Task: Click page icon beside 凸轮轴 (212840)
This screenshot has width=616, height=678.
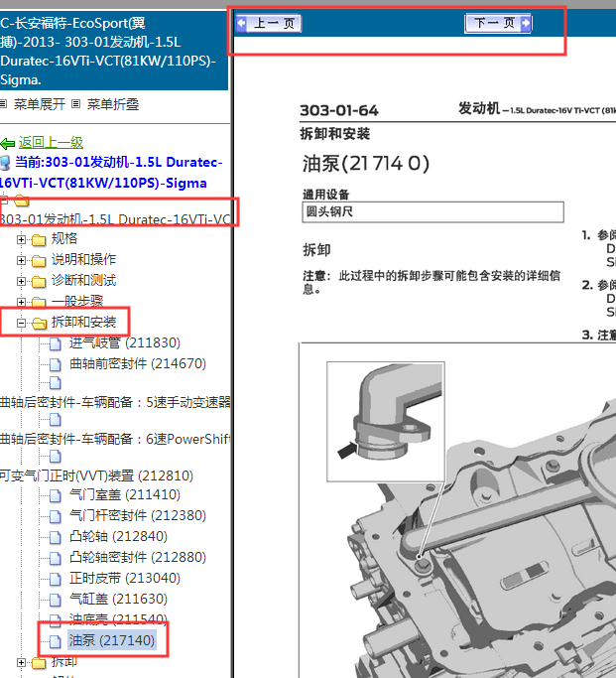Action: pos(55,537)
